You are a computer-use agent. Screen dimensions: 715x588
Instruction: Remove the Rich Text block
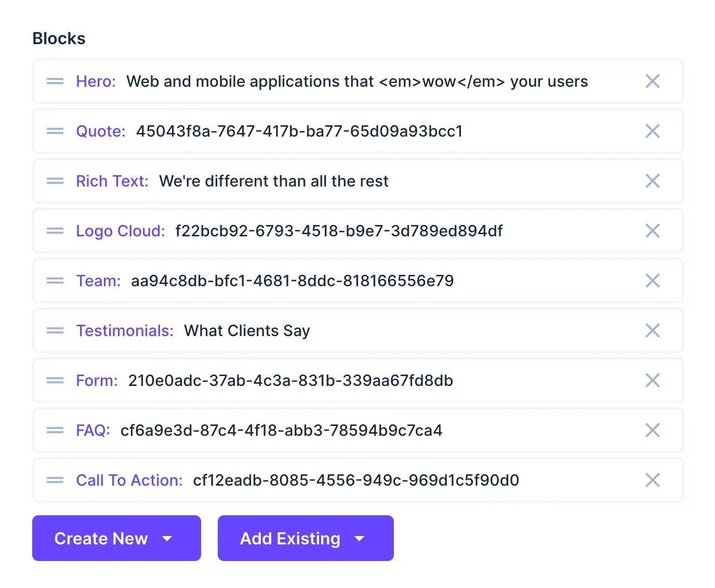[653, 181]
